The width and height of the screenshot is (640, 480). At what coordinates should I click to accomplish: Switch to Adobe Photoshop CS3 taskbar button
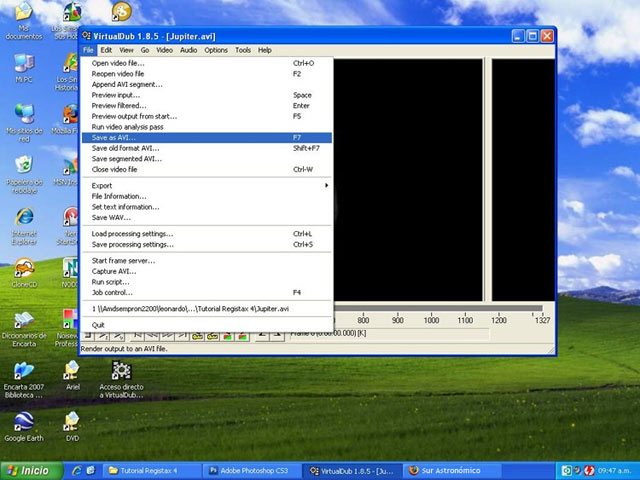(251, 470)
